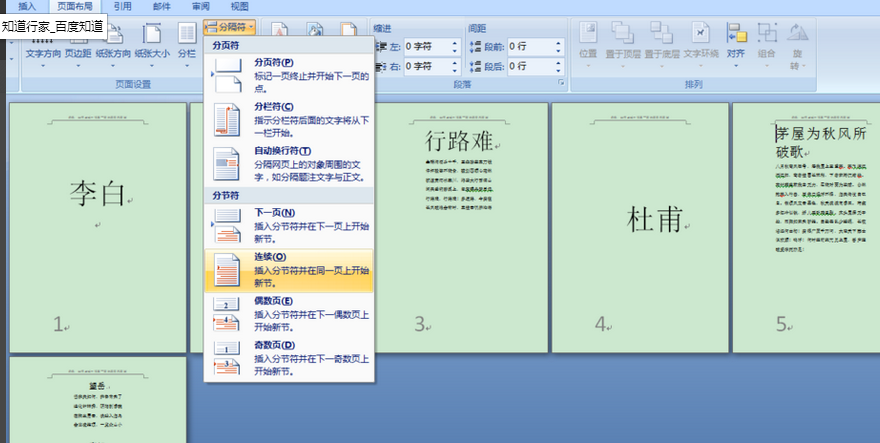
Task: Expand the arrow under 对齐
Action: pyautogui.click(x=736, y=65)
